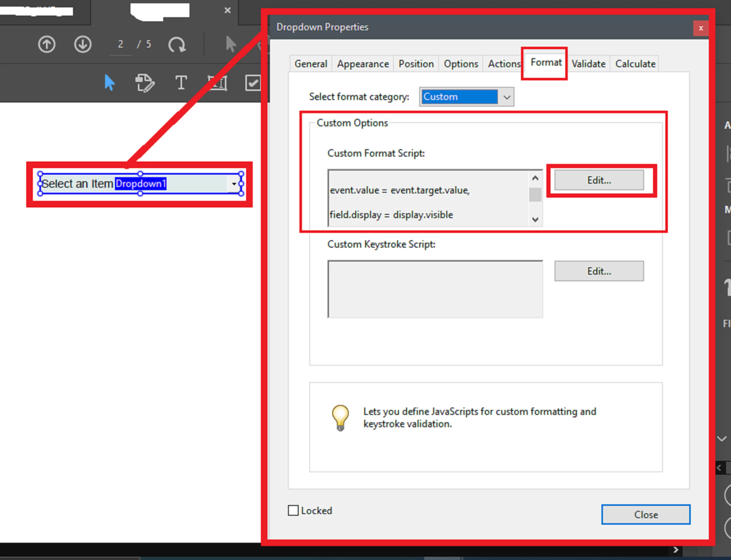Select the blue arrow selection tool
731x560 pixels.
pos(109,83)
